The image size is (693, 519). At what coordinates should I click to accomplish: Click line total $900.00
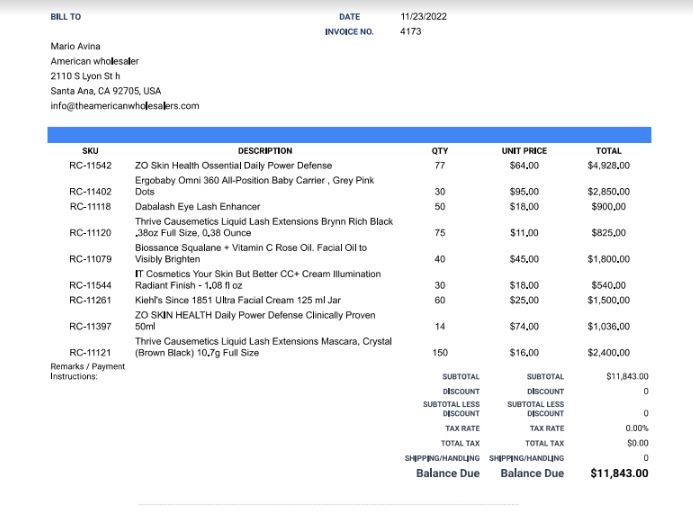coord(609,207)
